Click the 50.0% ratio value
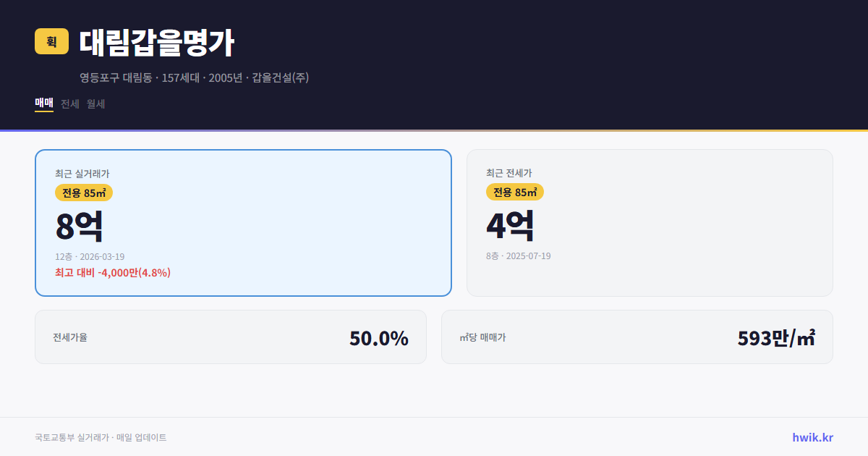 tap(378, 337)
